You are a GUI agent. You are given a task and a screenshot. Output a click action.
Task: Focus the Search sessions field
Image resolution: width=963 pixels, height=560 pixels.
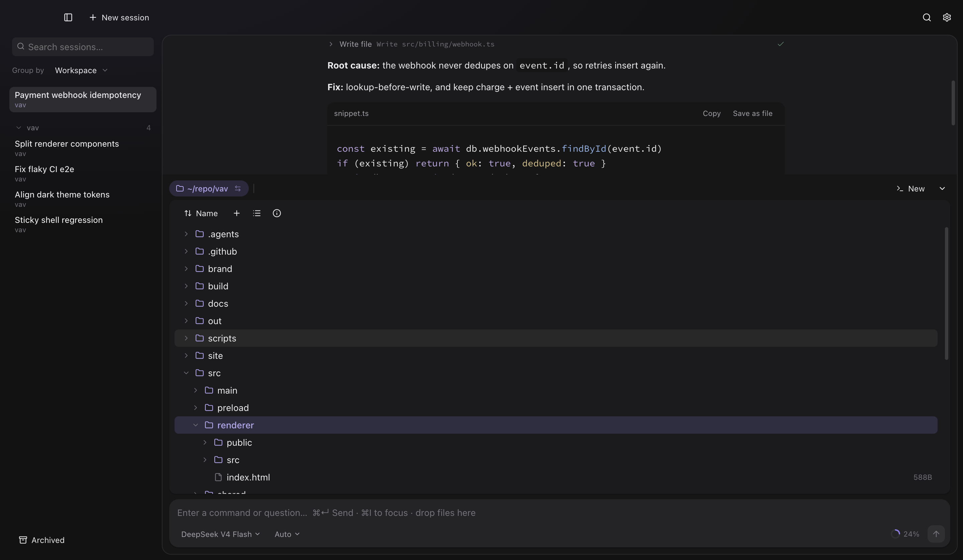83,46
